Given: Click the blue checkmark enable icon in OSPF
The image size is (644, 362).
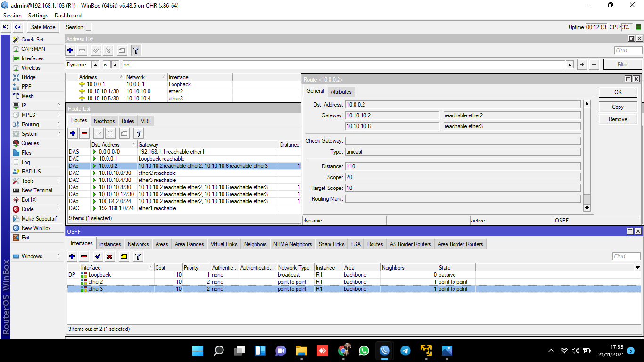Looking at the screenshot, I should 98,256.
